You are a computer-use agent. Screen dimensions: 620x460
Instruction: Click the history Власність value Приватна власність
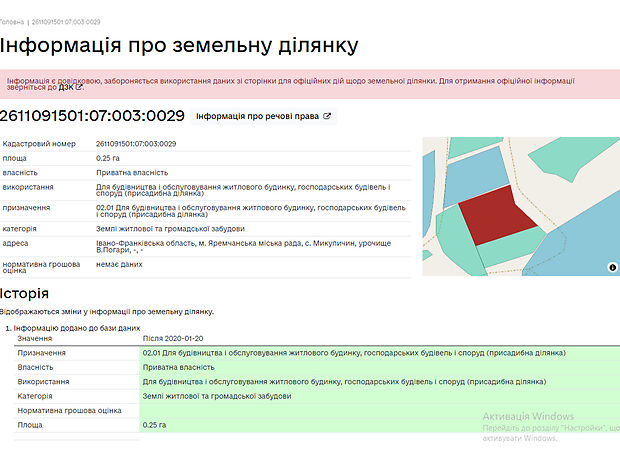pyautogui.click(x=179, y=367)
